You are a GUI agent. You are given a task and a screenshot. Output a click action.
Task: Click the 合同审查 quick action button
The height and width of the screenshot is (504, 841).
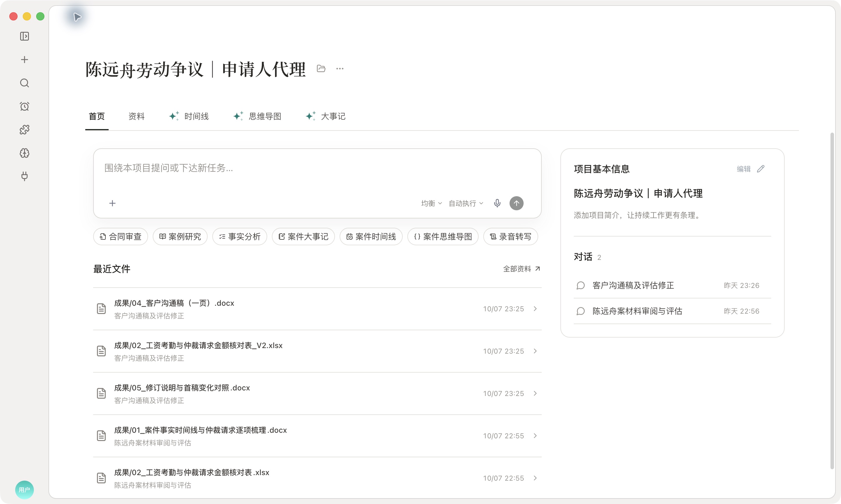click(x=121, y=236)
